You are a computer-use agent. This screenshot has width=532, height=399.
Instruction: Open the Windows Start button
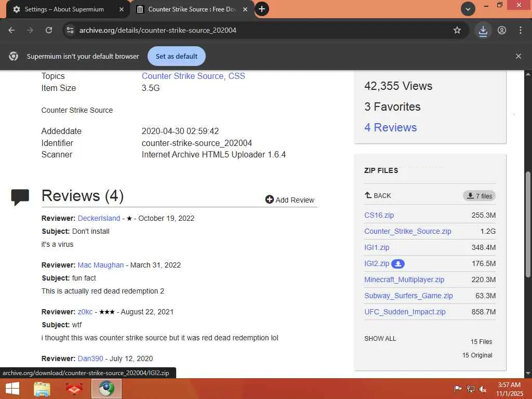[x=12, y=389]
